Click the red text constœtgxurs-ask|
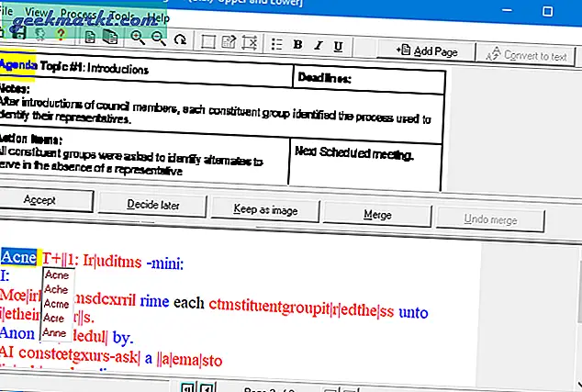 pos(79,355)
